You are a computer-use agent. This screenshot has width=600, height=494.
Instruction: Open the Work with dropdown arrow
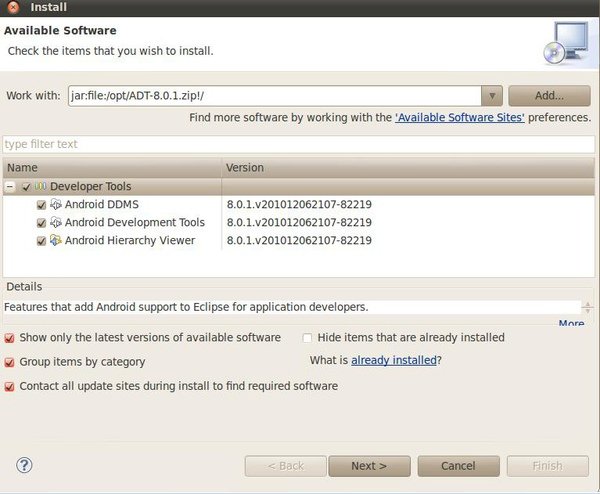(x=492, y=96)
